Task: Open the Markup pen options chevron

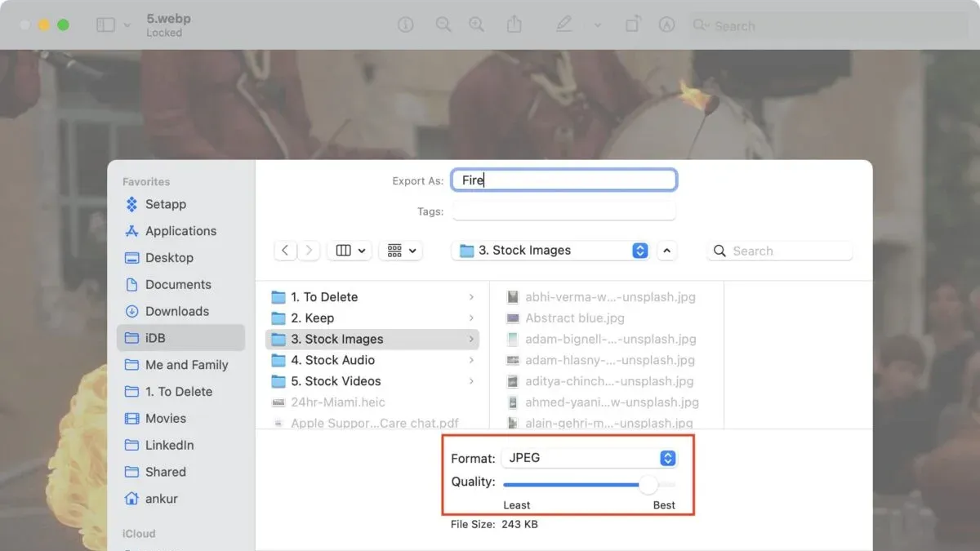Action: 598,25
